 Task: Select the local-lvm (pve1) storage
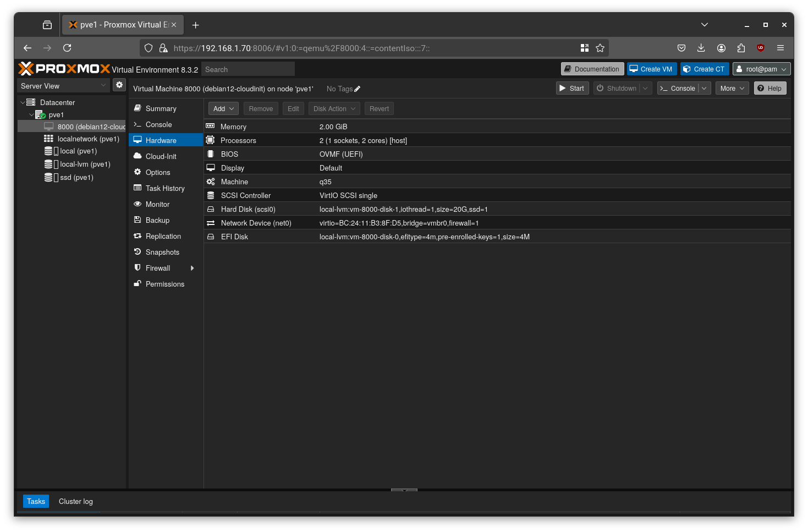(84, 164)
